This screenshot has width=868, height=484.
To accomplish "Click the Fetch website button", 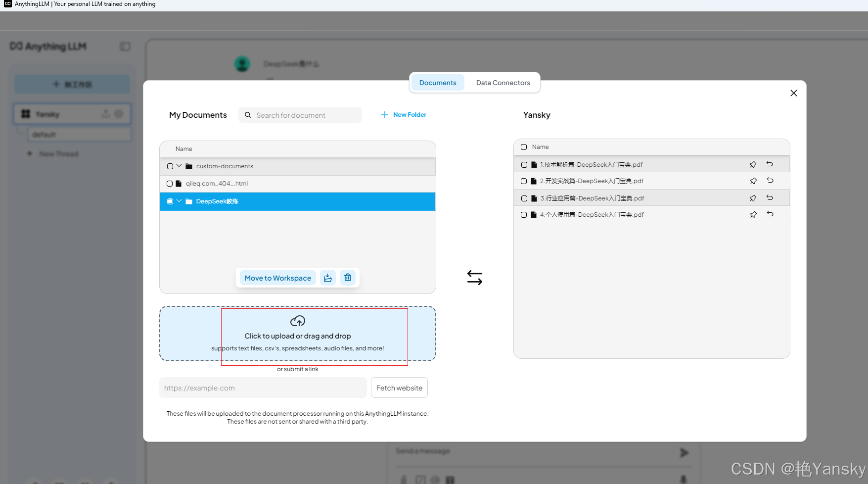I will [399, 388].
